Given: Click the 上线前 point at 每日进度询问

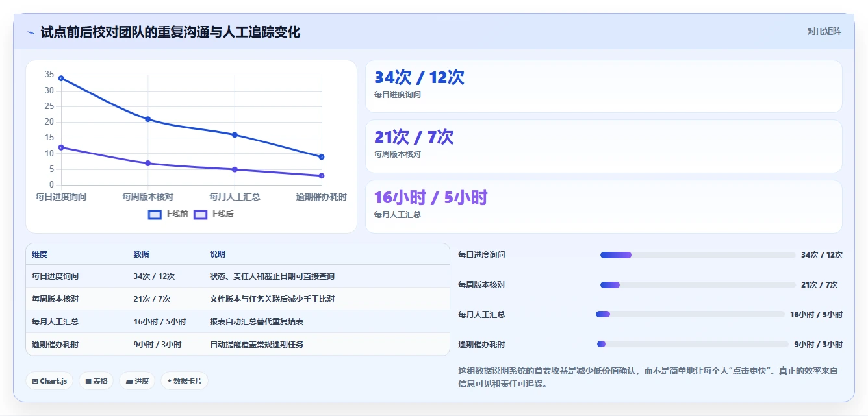Looking at the screenshot, I should pos(61,78).
